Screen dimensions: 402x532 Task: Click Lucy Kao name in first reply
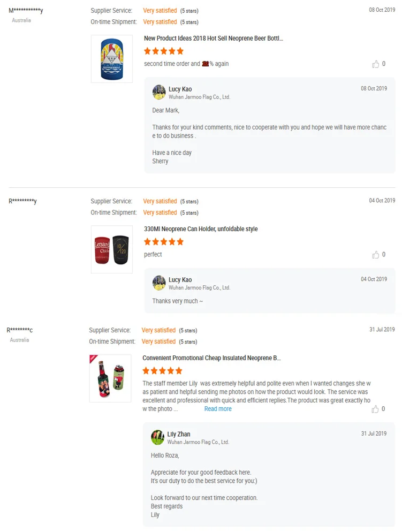[180, 89]
